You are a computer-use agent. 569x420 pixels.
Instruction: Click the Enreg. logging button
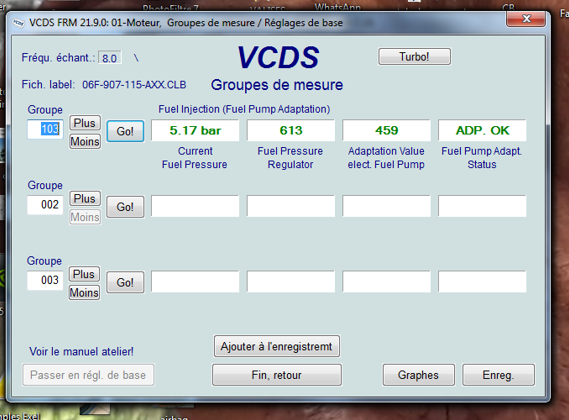498,375
